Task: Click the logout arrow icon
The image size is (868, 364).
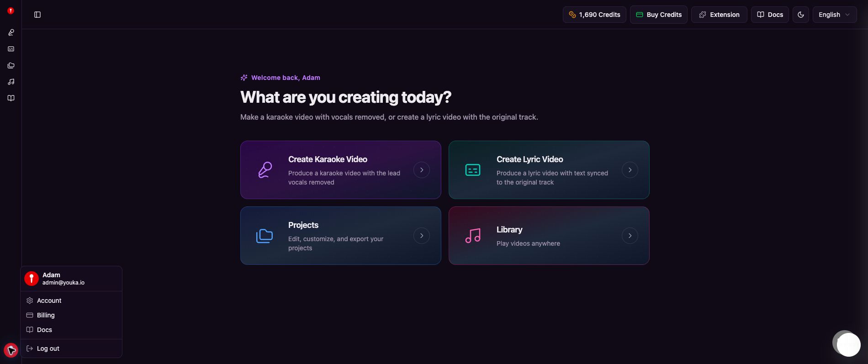Action: coord(30,348)
